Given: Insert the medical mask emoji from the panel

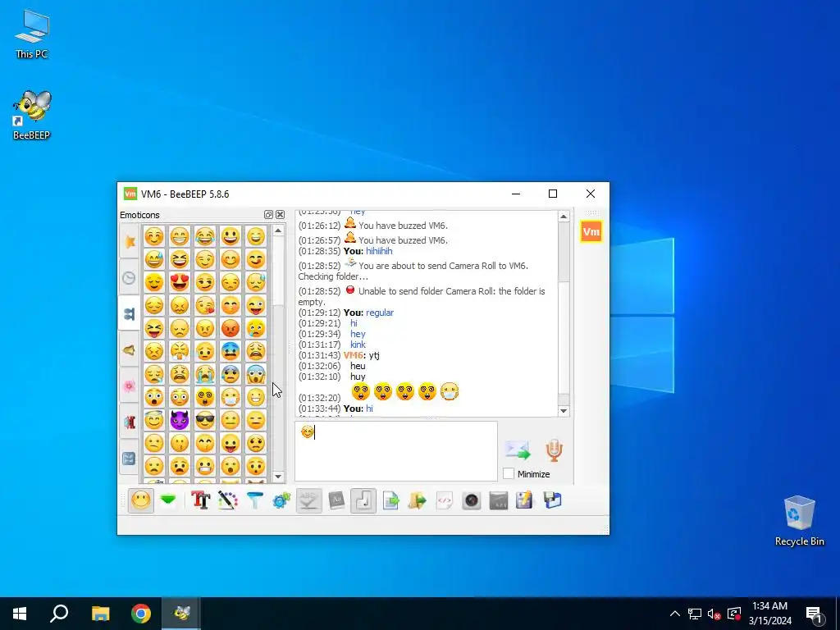Looking at the screenshot, I should click(231, 397).
